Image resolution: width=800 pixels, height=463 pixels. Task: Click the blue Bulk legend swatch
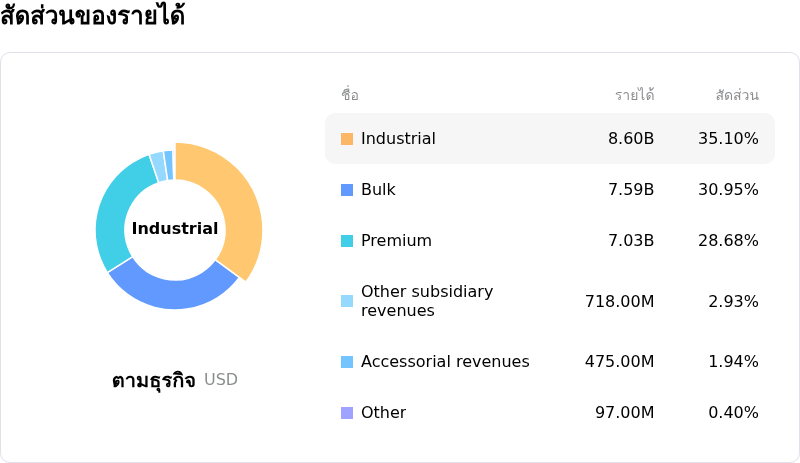(347, 190)
